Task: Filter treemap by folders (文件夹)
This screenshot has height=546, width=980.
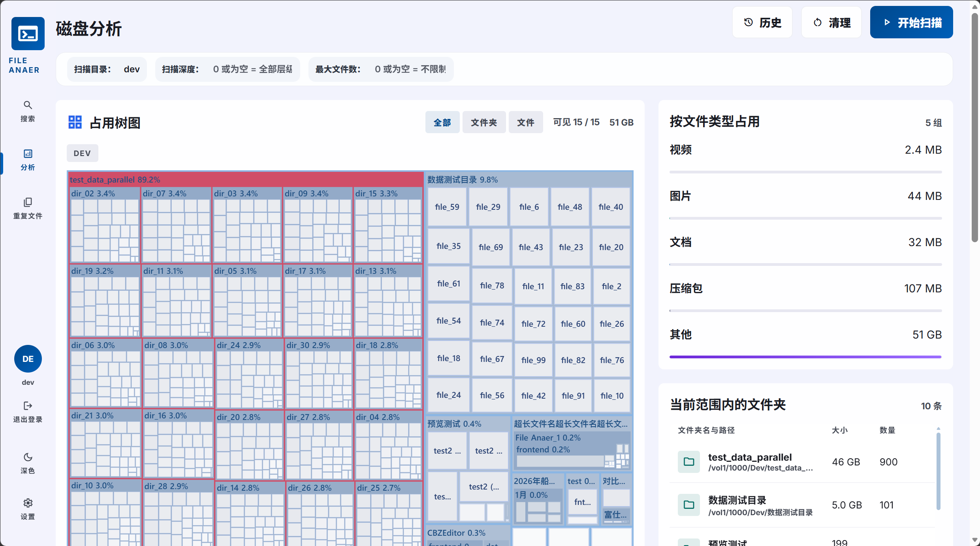Action: pyautogui.click(x=483, y=122)
